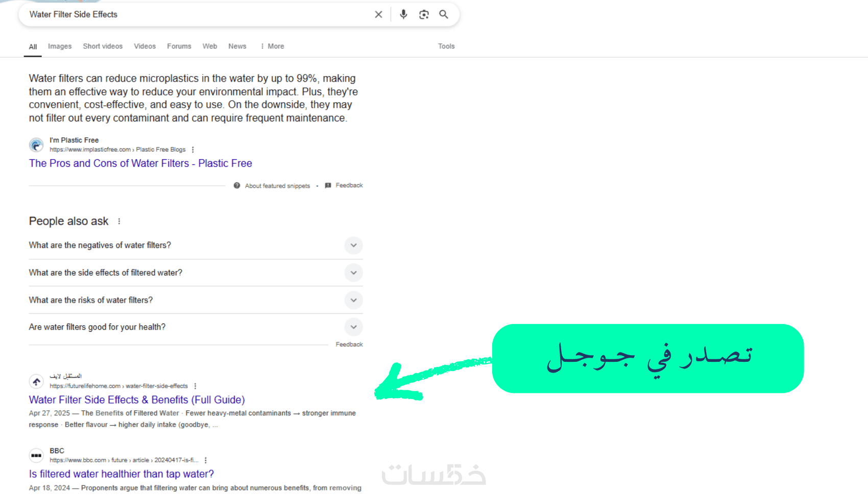Open options menu for BBC result
This screenshot has height=495, width=868.
(206, 460)
